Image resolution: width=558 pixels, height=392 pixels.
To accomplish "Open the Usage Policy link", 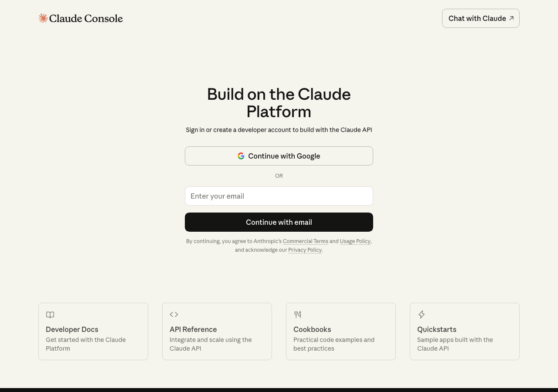I will click(x=355, y=241).
